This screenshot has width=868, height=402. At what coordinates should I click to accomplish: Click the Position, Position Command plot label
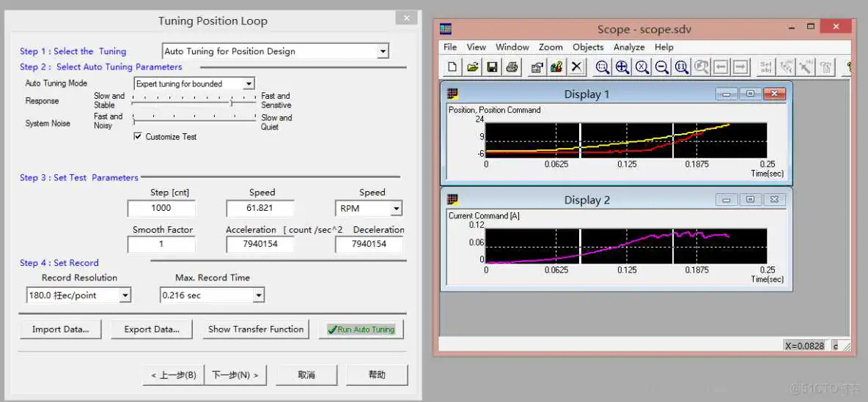coord(494,110)
